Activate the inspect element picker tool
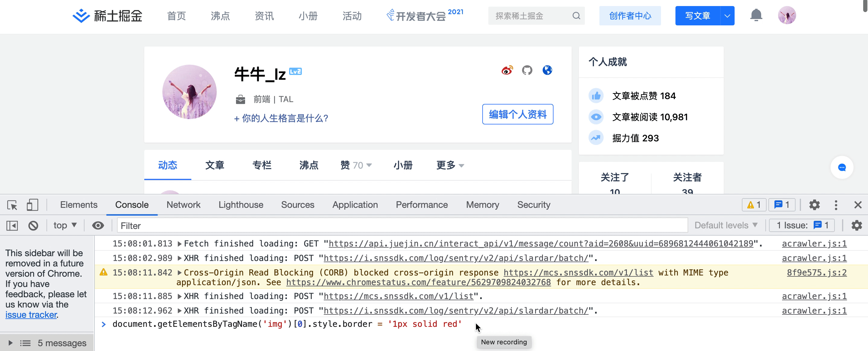 click(x=12, y=205)
